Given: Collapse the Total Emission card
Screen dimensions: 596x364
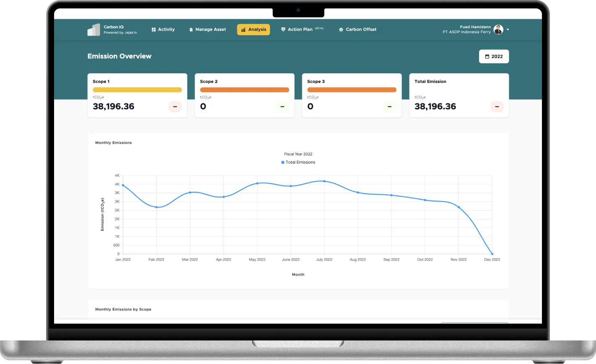Looking at the screenshot, I should [x=497, y=106].
